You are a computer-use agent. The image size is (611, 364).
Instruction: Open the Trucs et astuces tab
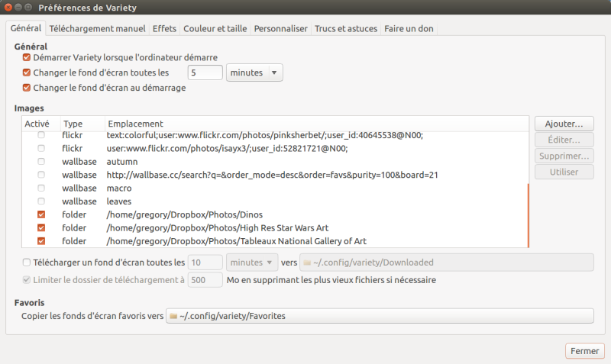[346, 28]
